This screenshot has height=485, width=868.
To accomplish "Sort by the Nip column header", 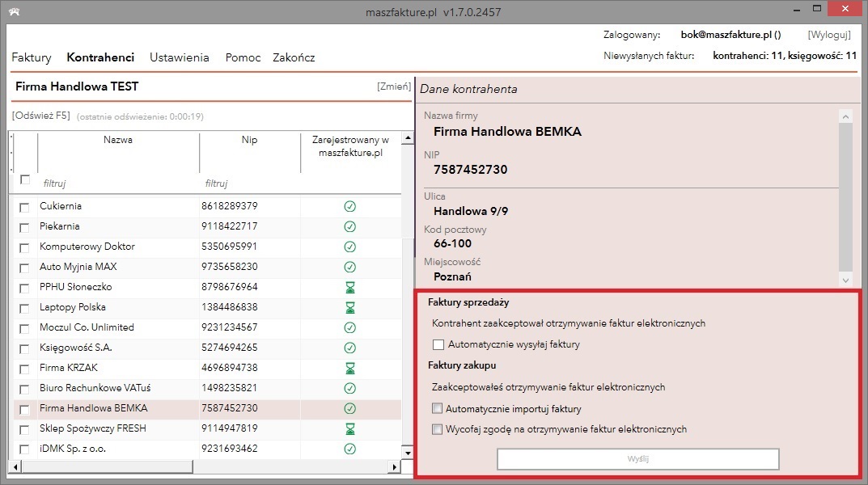I will point(250,140).
